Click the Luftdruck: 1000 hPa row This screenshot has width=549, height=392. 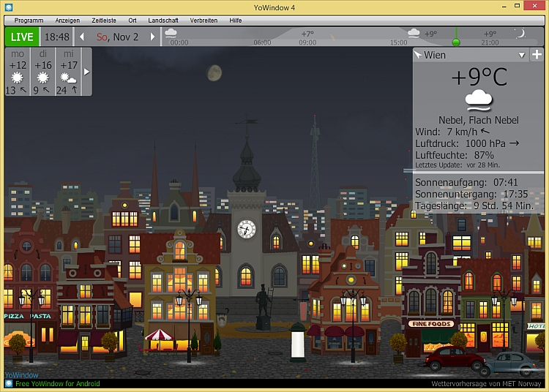pyautogui.click(x=467, y=143)
